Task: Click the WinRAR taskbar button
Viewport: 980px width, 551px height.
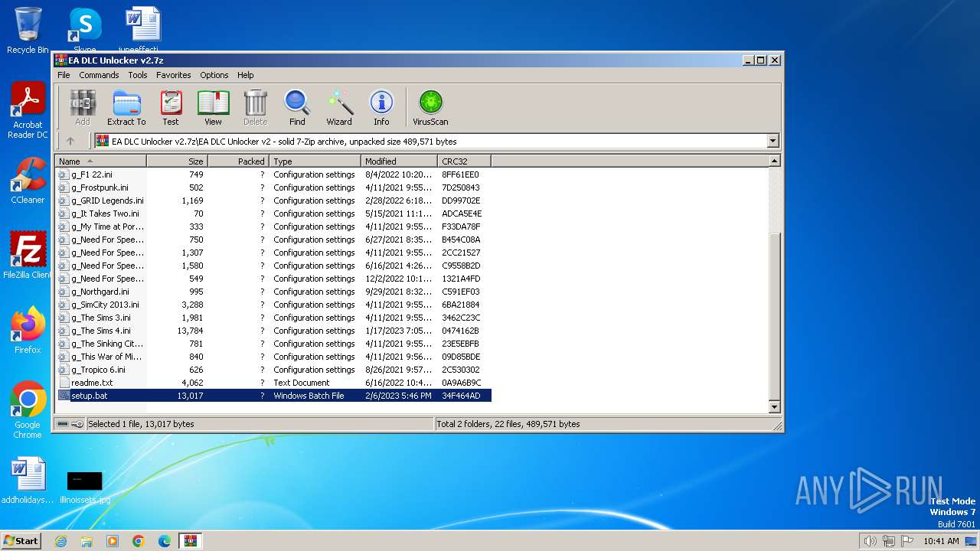Action: tap(191, 541)
